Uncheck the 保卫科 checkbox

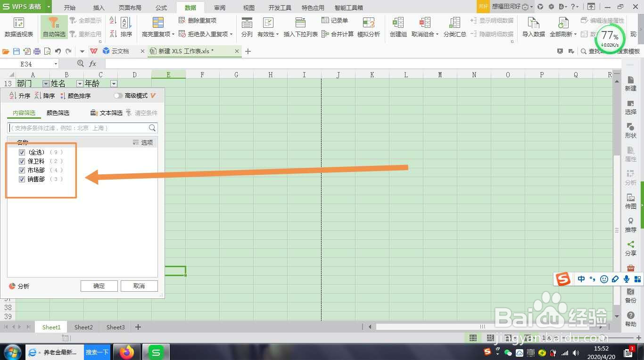point(22,161)
